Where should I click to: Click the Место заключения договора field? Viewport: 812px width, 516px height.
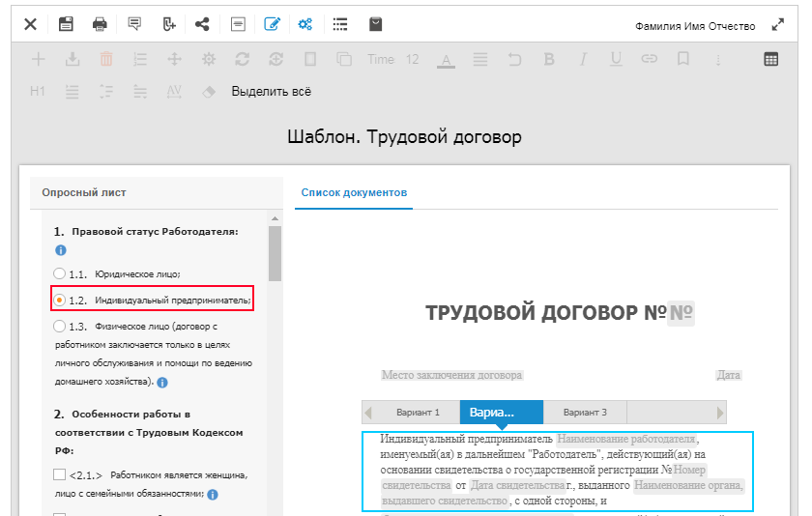pyautogui.click(x=452, y=375)
